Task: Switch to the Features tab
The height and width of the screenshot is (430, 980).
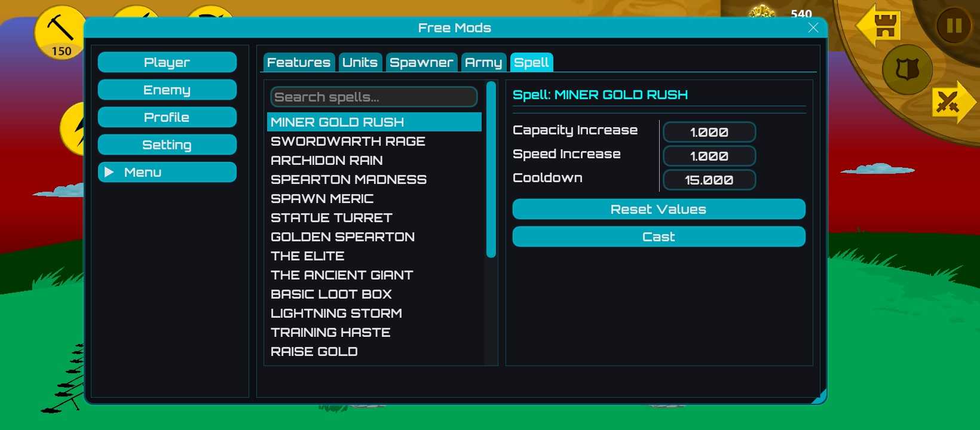Action: click(x=299, y=63)
